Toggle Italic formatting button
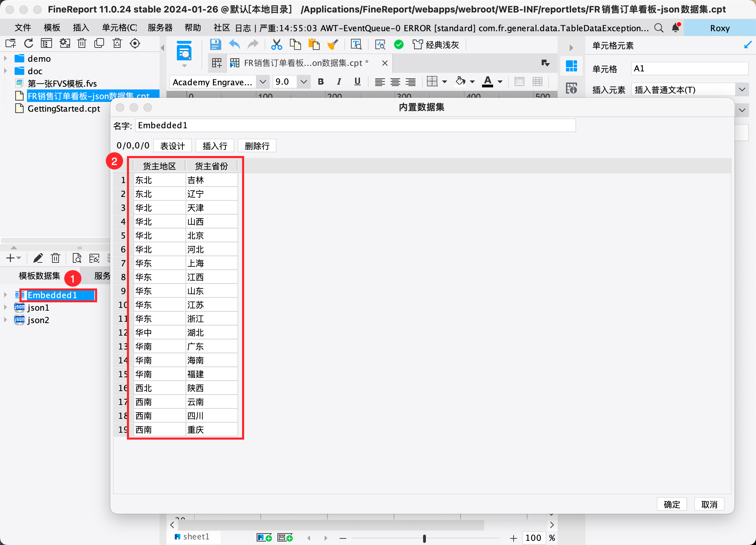Viewport: 756px width, 545px height. (339, 82)
